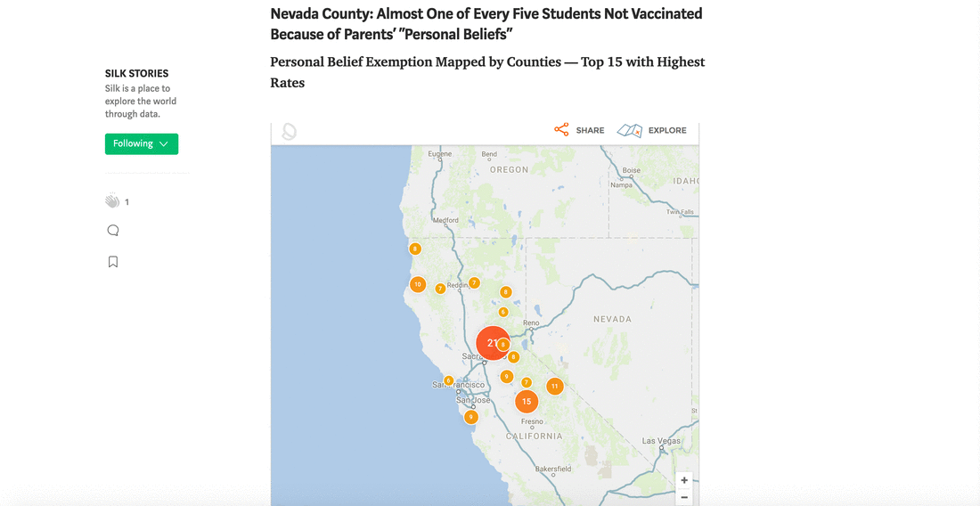The height and width of the screenshot is (506, 980).
Task: Click the Silk logo on the map
Action: click(x=289, y=132)
